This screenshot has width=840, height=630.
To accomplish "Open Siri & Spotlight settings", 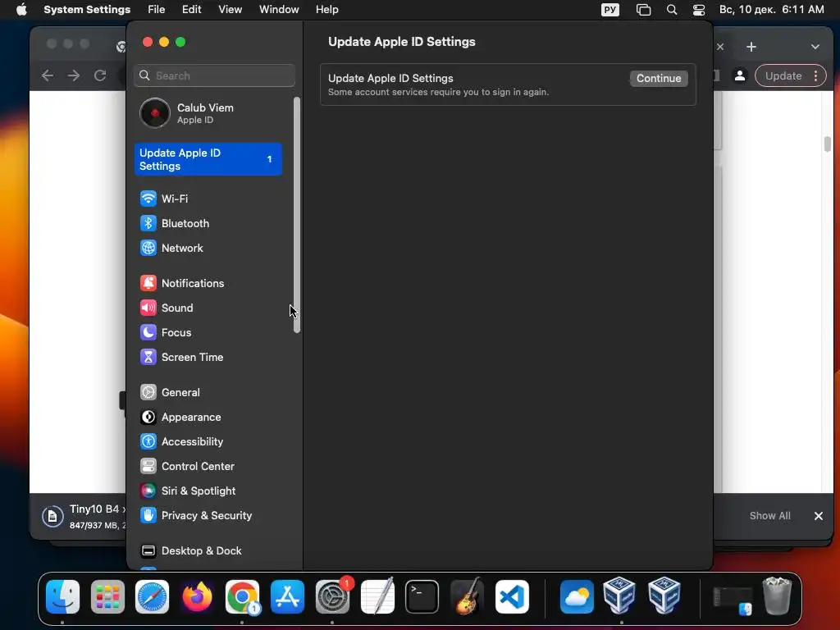I will point(208,491).
